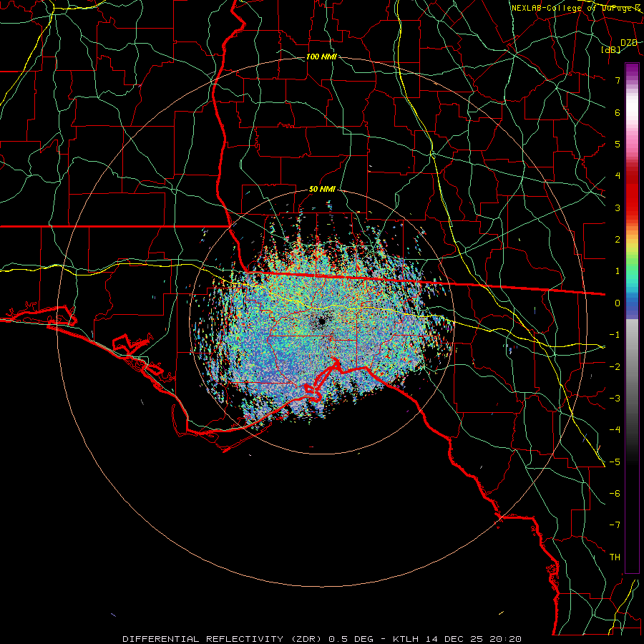Click the "20:20" time in caption
Viewport: 644px width, 644px height.
click(507, 639)
